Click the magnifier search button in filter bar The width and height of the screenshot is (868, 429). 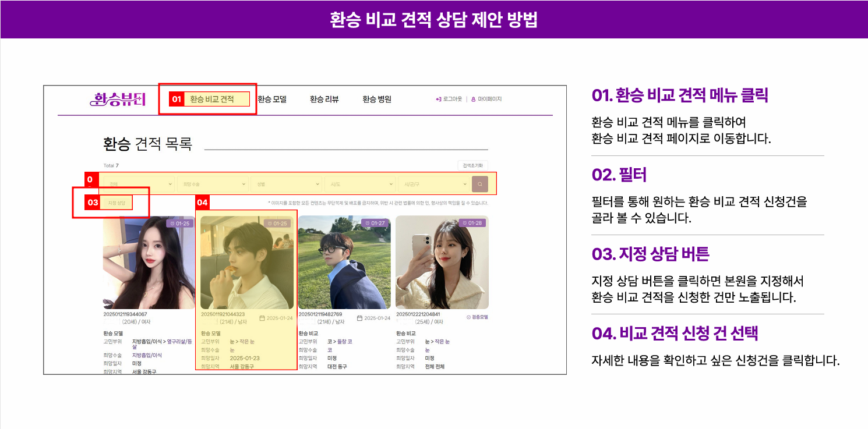pos(479,184)
